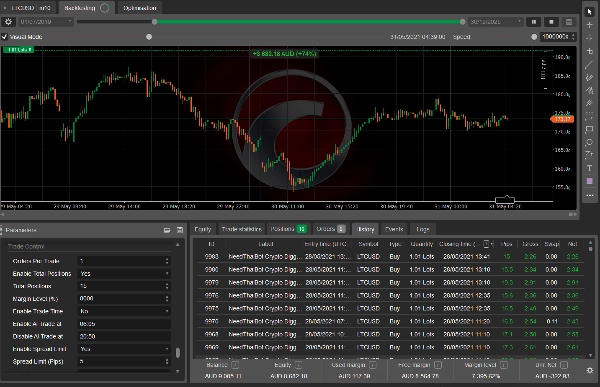
Task: Click the Speed slider handle
Action: point(534,37)
